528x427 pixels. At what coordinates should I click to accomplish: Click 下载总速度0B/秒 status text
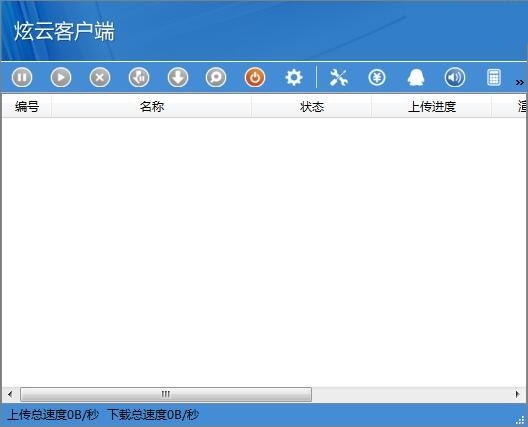pyautogui.click(x=153, y=415)
